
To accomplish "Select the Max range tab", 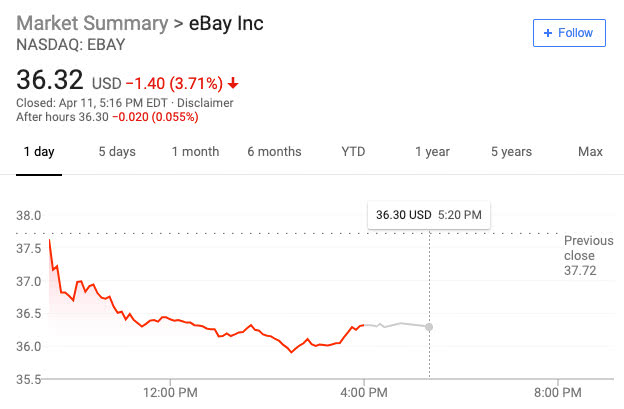I will tap(590, 152).
